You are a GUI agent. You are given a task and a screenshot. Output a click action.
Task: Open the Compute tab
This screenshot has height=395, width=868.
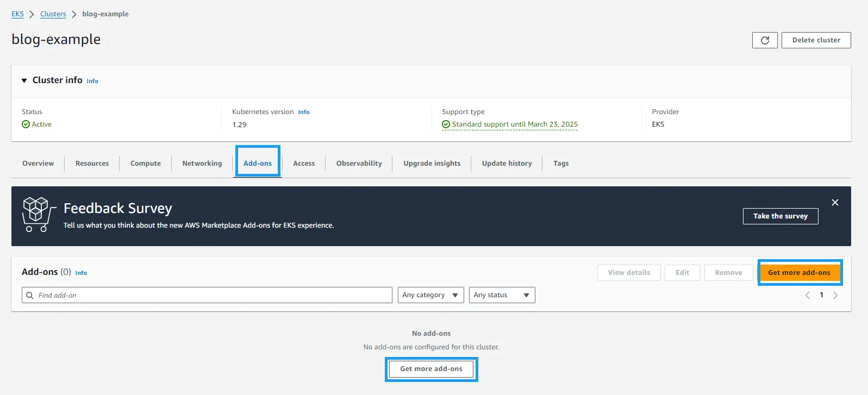pyautogui.click(x=146, y=164)
